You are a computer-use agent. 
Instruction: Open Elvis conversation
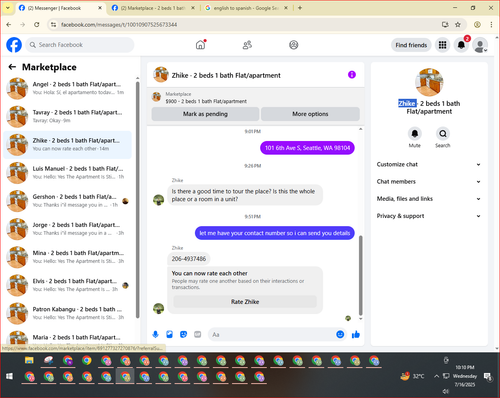pos(68,285)
